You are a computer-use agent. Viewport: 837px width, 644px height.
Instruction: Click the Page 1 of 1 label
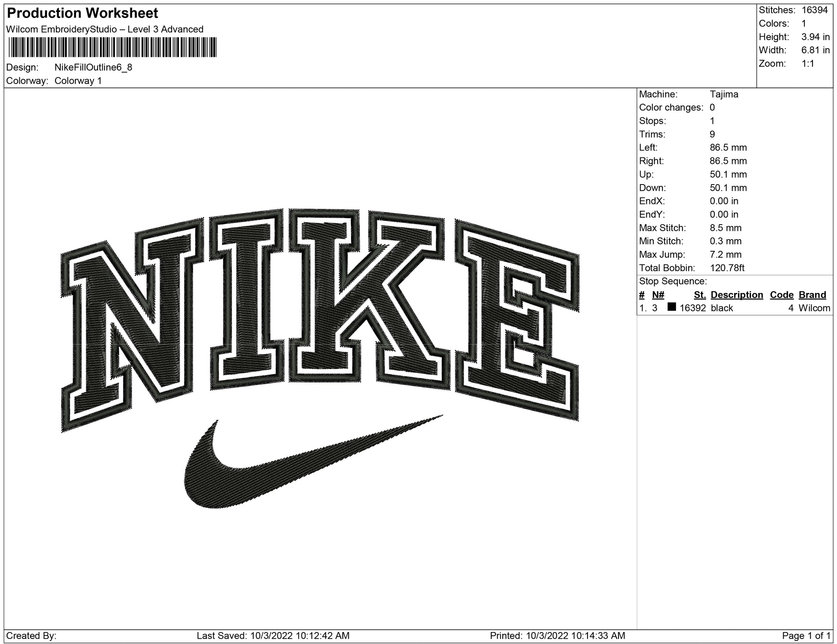(806, 635)
